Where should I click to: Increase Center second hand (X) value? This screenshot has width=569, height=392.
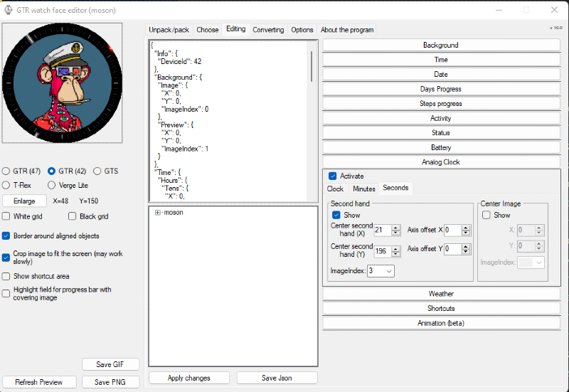396,228
